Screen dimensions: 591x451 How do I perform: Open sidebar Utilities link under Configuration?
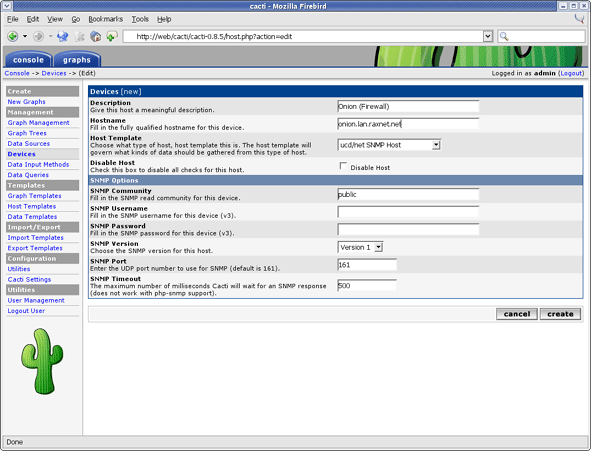click(19, 269)
